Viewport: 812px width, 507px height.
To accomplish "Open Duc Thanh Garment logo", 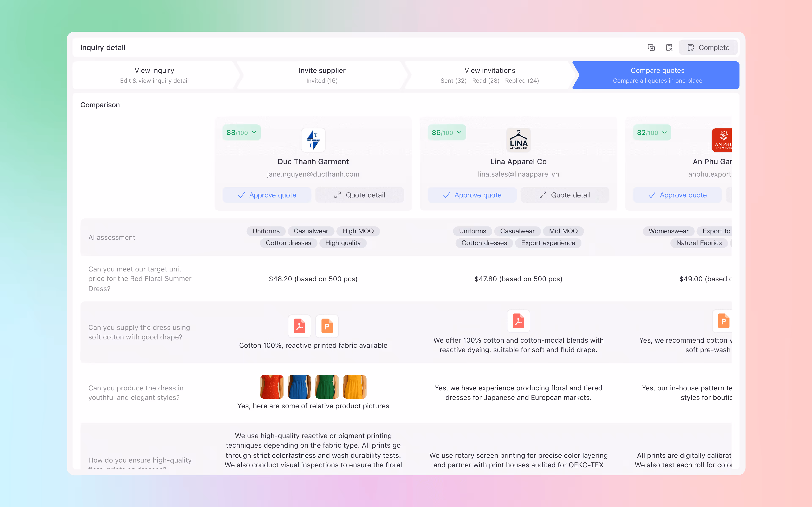I will [x=313, y=140].
